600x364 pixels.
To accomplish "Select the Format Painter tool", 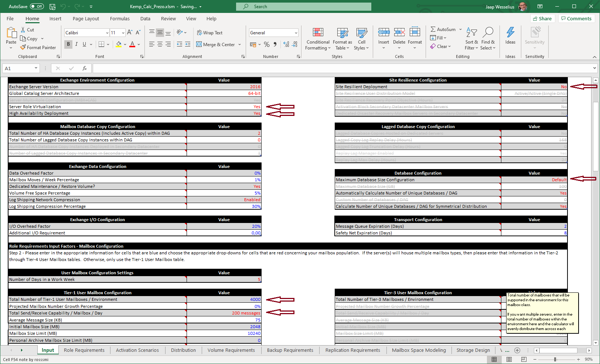I will tap(38, 47).
